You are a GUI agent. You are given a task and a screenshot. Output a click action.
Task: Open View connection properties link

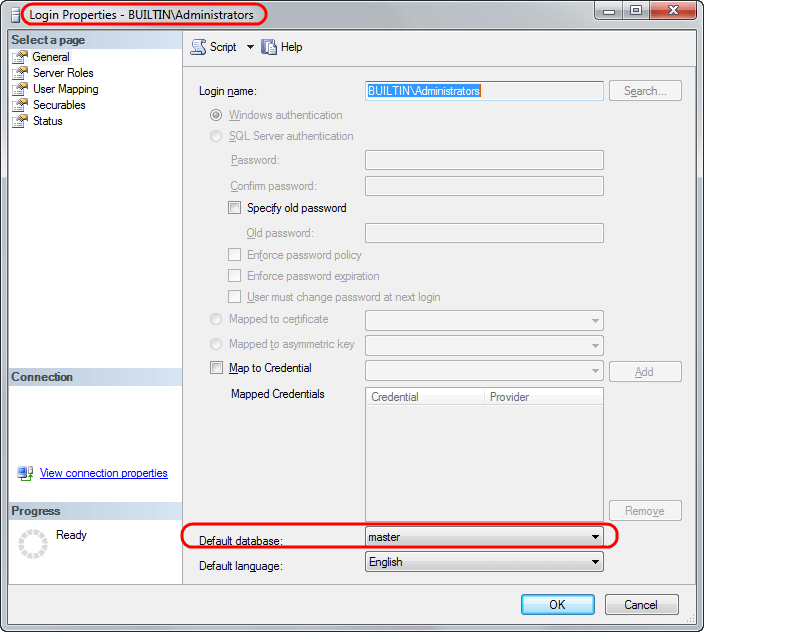pos(104,473)
